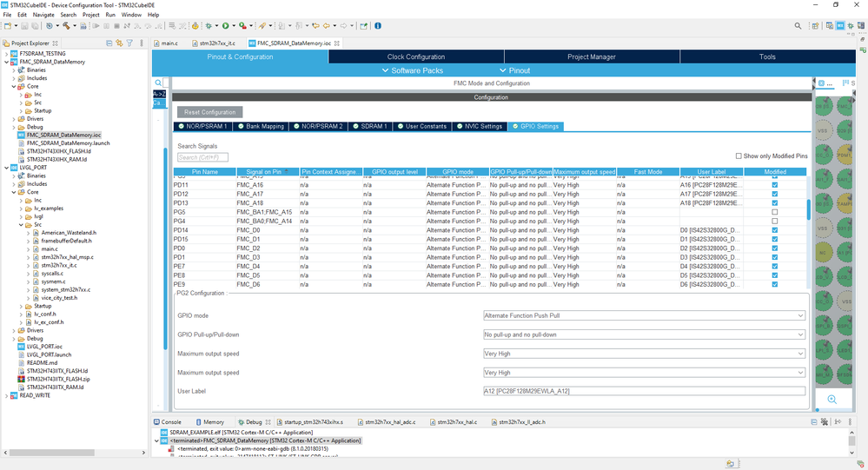Collapse the LVGL_PORT project node

7,167
